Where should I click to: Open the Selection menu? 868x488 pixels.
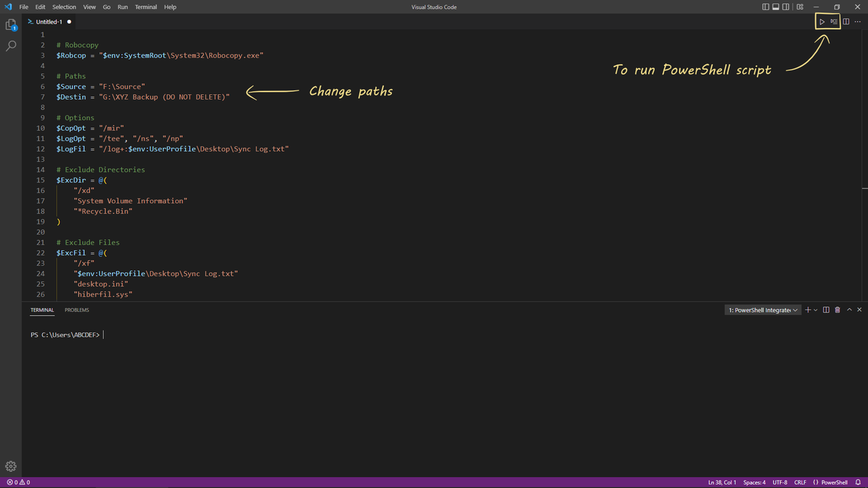64,7
